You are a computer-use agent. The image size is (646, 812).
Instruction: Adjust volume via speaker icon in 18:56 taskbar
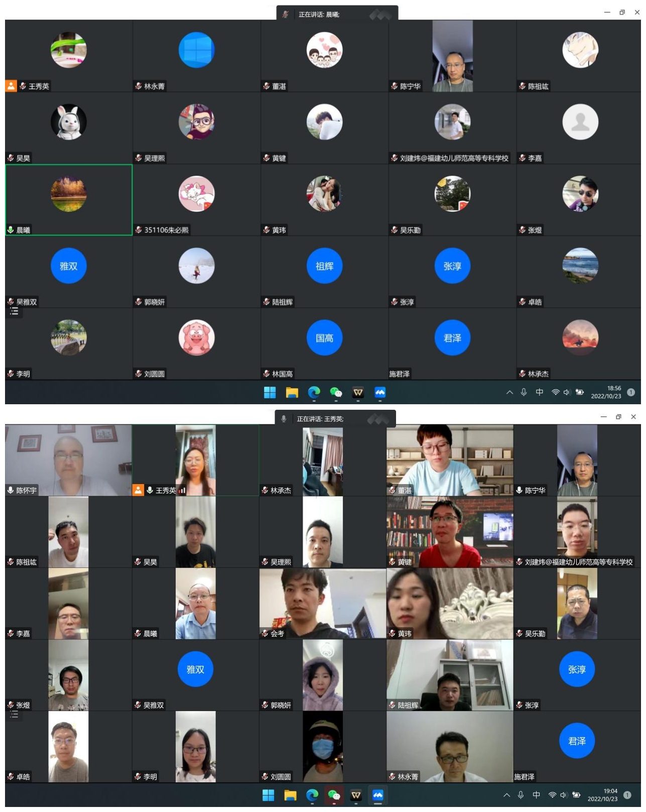(x=567, y=392)
